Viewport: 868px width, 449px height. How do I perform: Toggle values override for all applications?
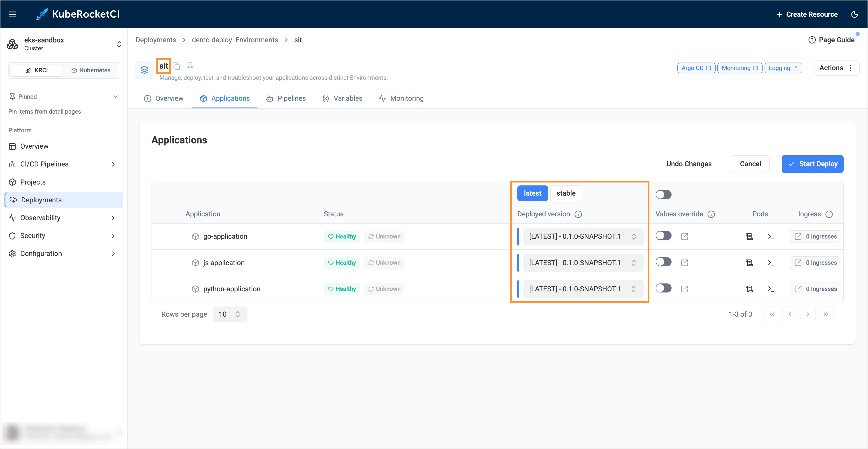[663, 194]
